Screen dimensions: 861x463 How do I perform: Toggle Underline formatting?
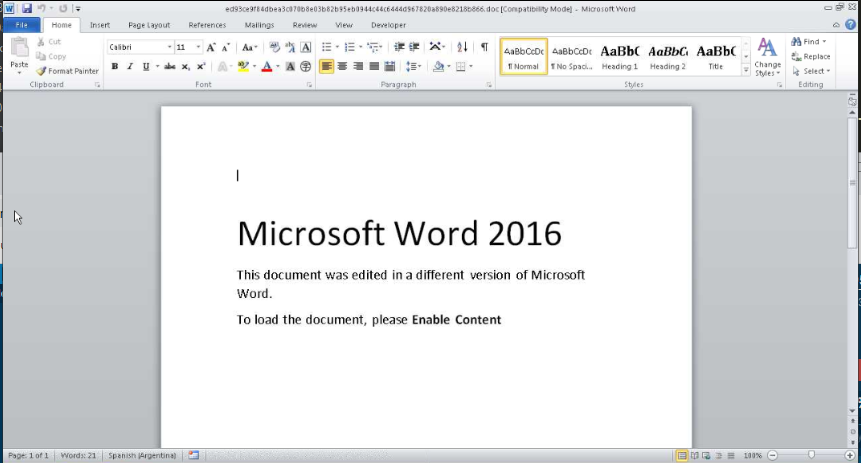[x=146, y=66]
